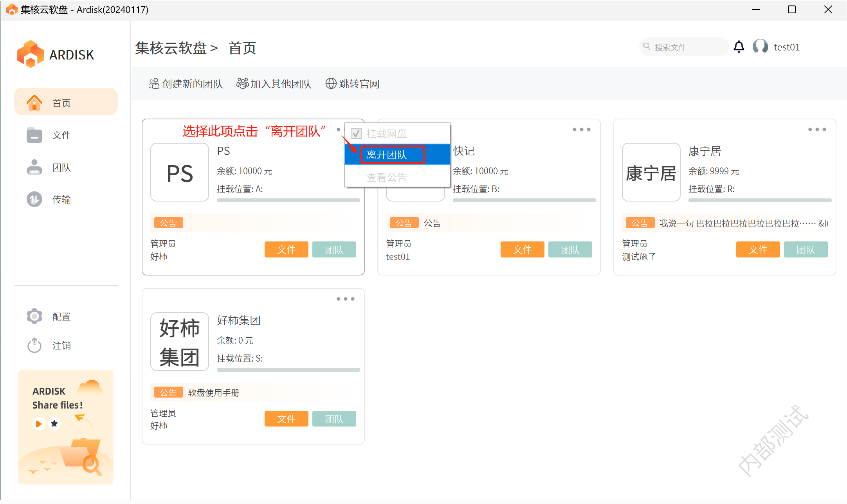The image size is (847, 504).
Task: Click the storage usage bar on the 好柿集团 card
Action: pos(288,370)
